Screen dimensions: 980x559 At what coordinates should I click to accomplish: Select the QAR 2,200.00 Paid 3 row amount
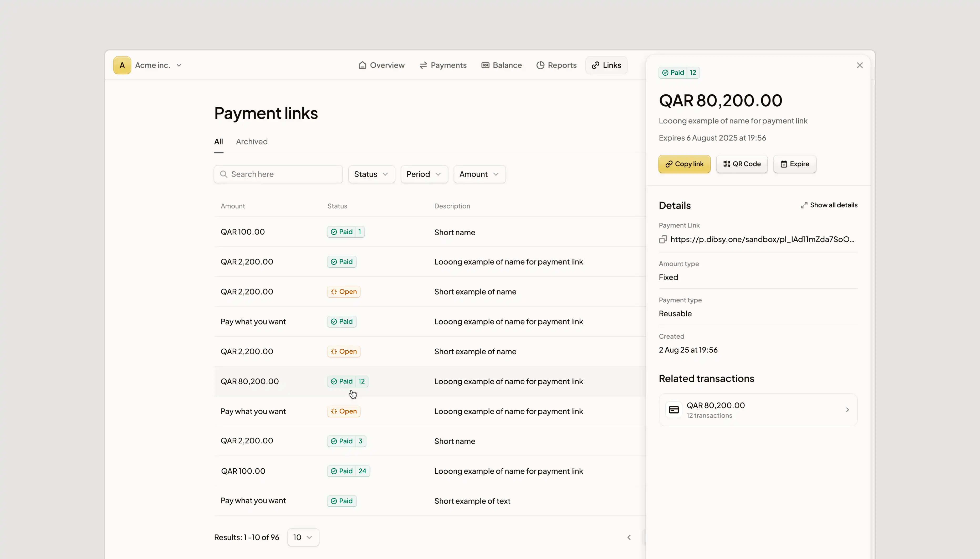point(247,441)
